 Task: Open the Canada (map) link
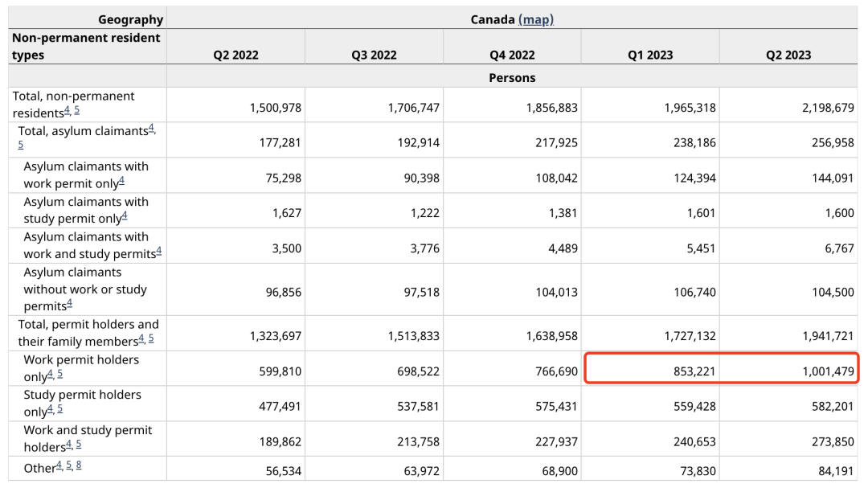click(x=536, y=19)
